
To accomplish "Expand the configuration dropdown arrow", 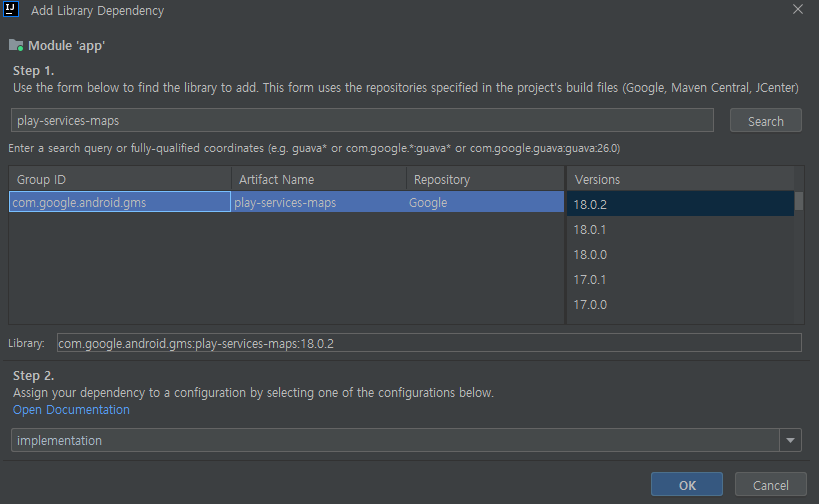I will 790,440.
